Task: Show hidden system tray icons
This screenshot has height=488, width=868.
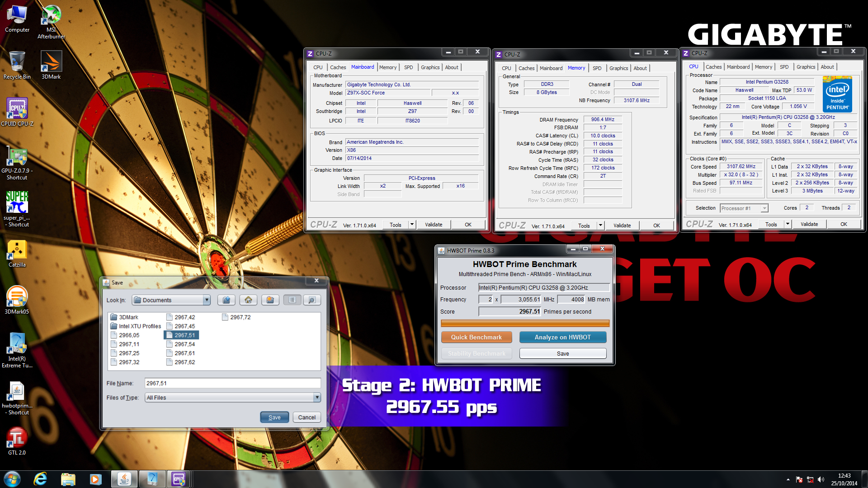Action: (788, 479)
